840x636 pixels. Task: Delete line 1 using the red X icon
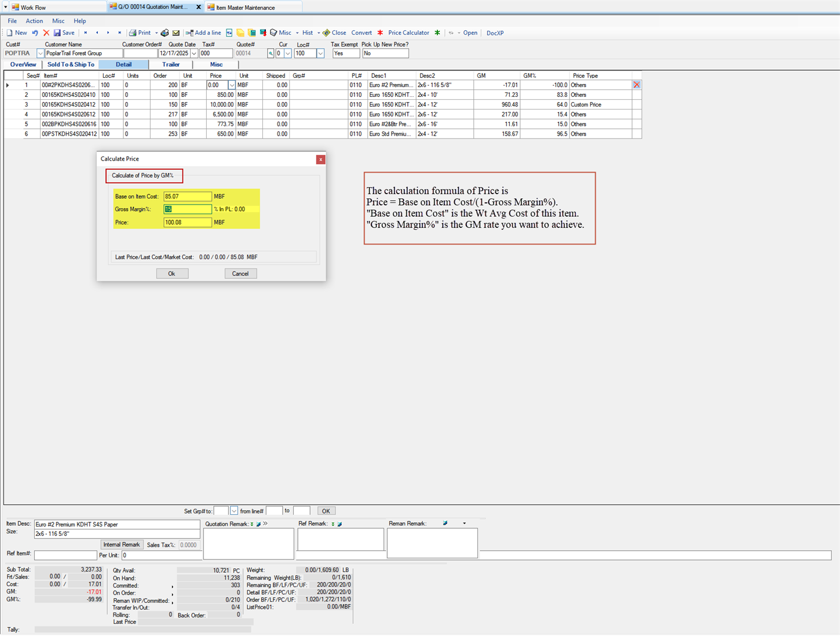tap(636, 85)
